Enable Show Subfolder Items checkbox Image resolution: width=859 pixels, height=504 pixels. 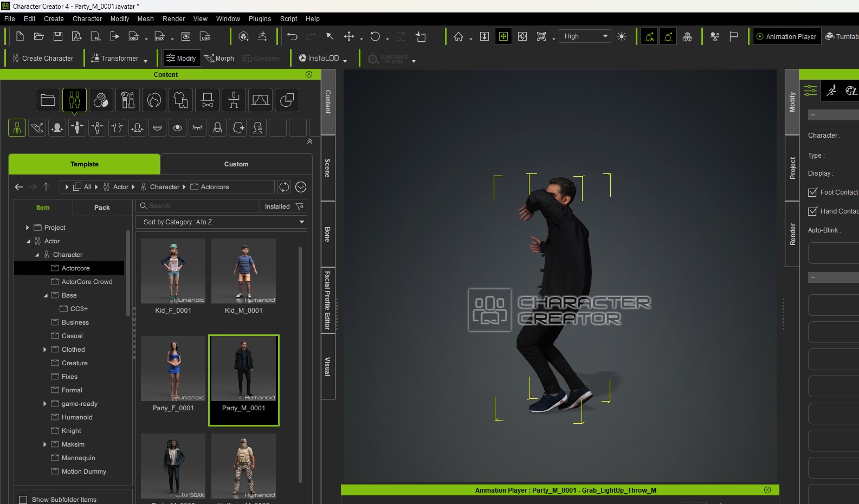tap(23, 500)
